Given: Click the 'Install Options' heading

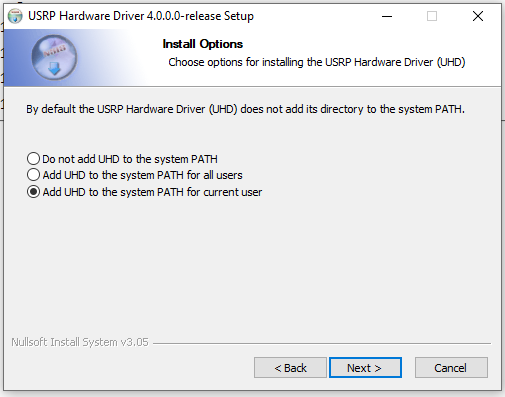Looking at the screenshot, I should (x=203, y=44).
